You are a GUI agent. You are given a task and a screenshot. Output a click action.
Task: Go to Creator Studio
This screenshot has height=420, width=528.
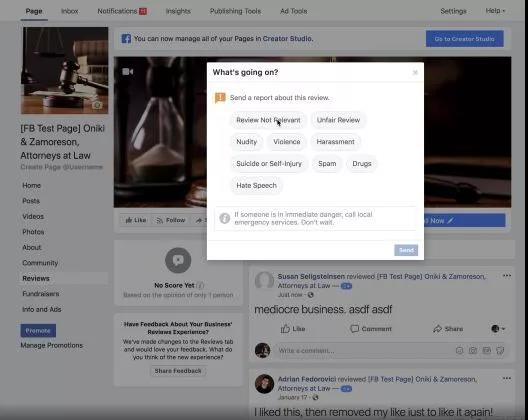click(x=464, y=39)
